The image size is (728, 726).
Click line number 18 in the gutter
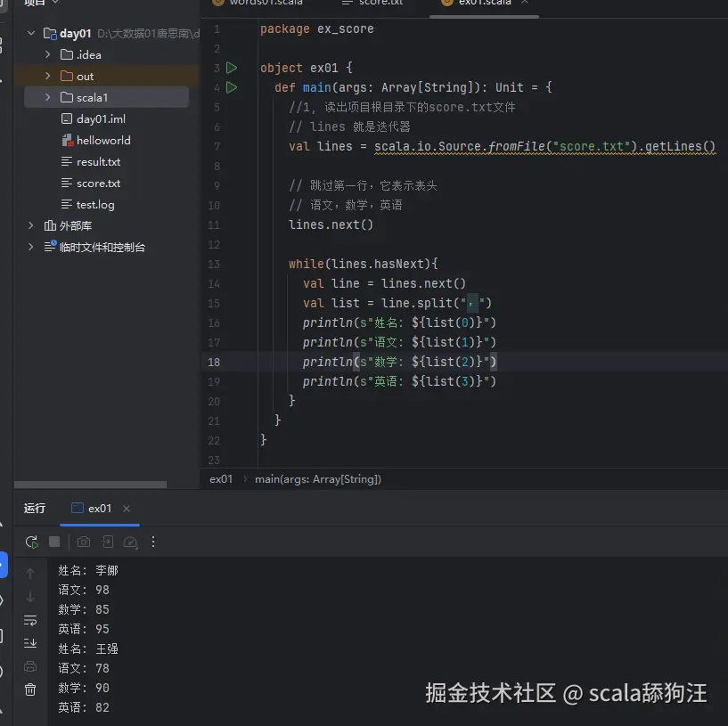(214, 362)
